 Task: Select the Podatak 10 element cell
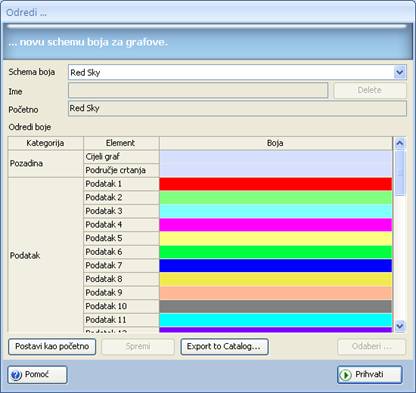121,306
